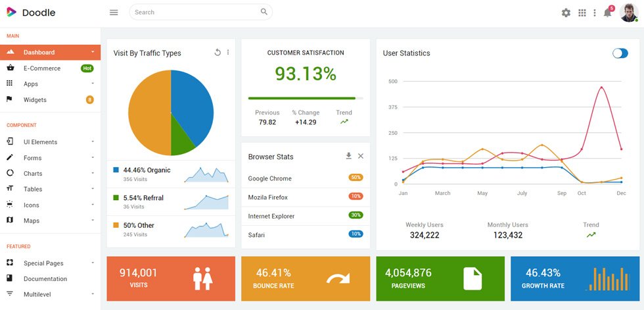Focus the Search input field
This screenshot has width=644, height=310.
pyautogui.click(x=201, y=12)
